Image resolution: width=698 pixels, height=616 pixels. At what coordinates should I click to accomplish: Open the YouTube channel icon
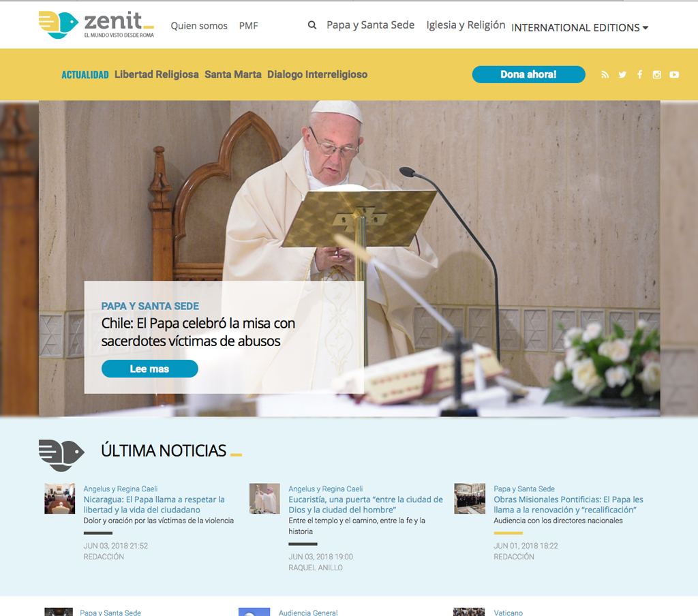click(x=674, y=75)
